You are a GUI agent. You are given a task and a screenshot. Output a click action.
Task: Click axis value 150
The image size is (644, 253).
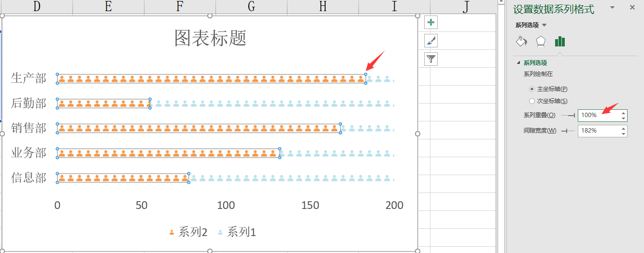click(310, 205)
